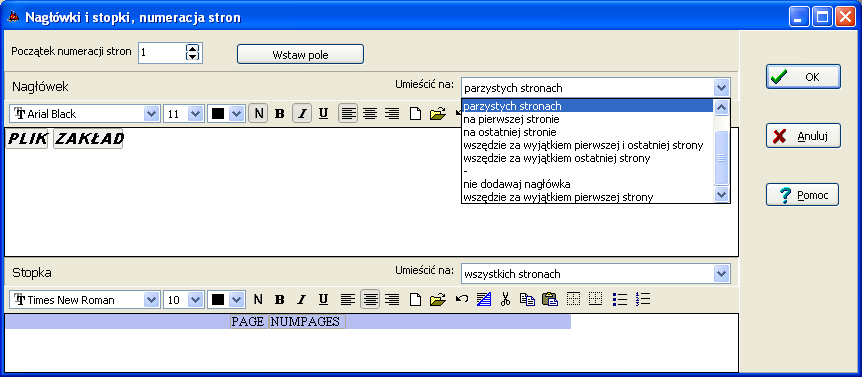862x377 pixels.
Task: Select 'nie dodawaj nagłówka' option
Action: pos(587,185)
